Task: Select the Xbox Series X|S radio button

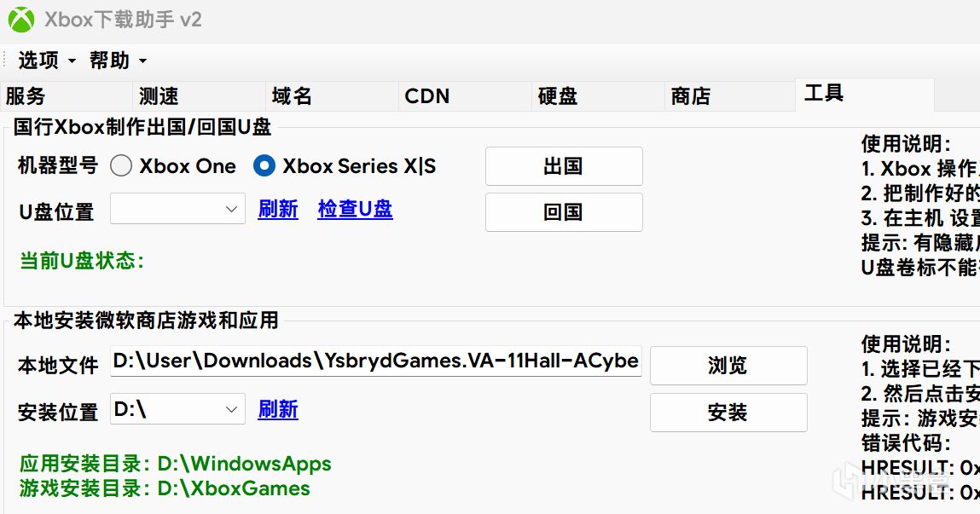Action: 264,166
